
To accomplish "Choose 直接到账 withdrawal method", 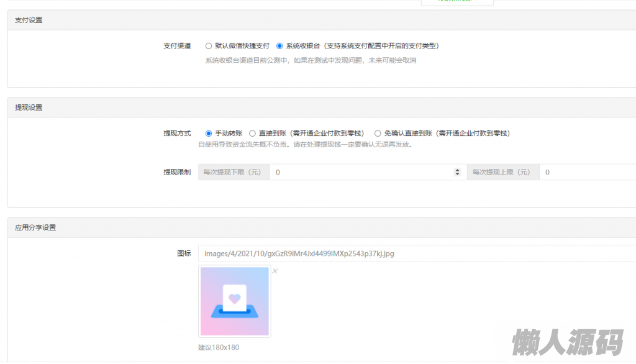I will (x=252, y=133).
